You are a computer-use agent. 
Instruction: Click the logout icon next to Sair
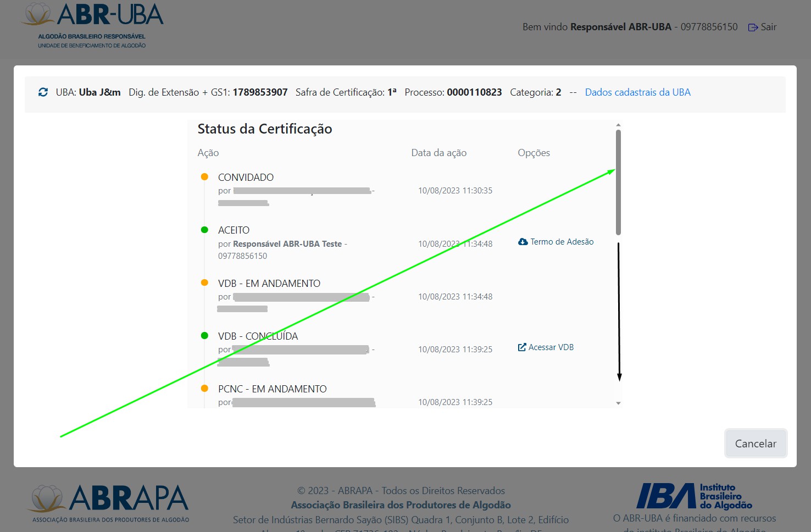[753, 27]
